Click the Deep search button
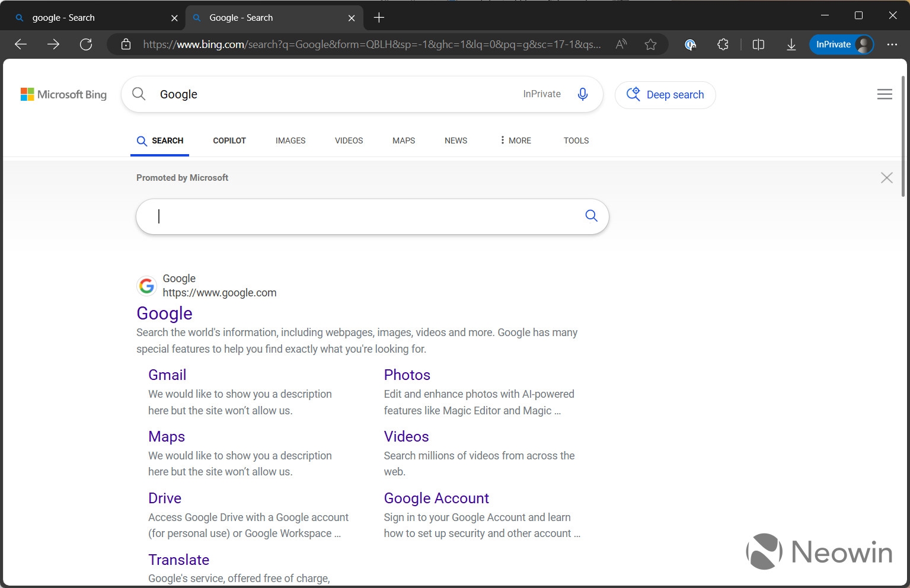Viewport: 910px width, 588px height. (x=665, y=95)
